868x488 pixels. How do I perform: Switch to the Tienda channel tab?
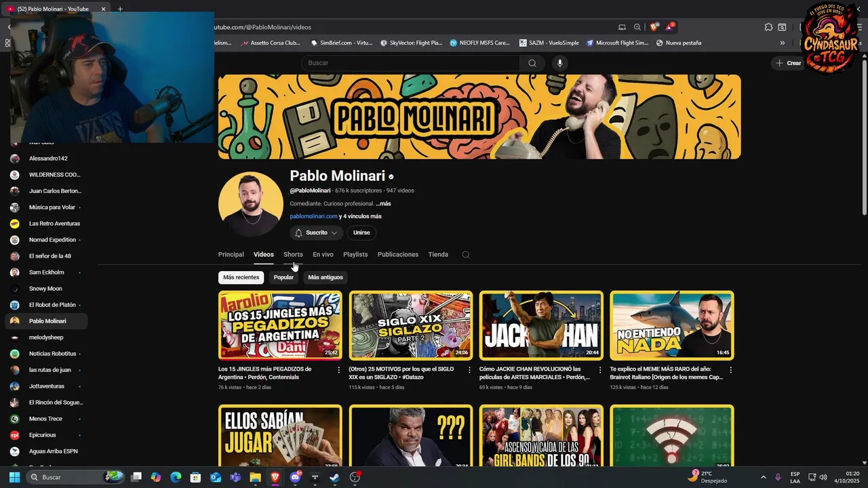(438, 254)
